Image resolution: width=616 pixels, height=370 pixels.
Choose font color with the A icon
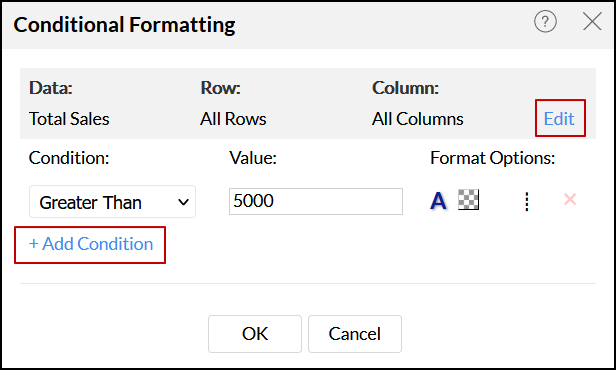438,201
